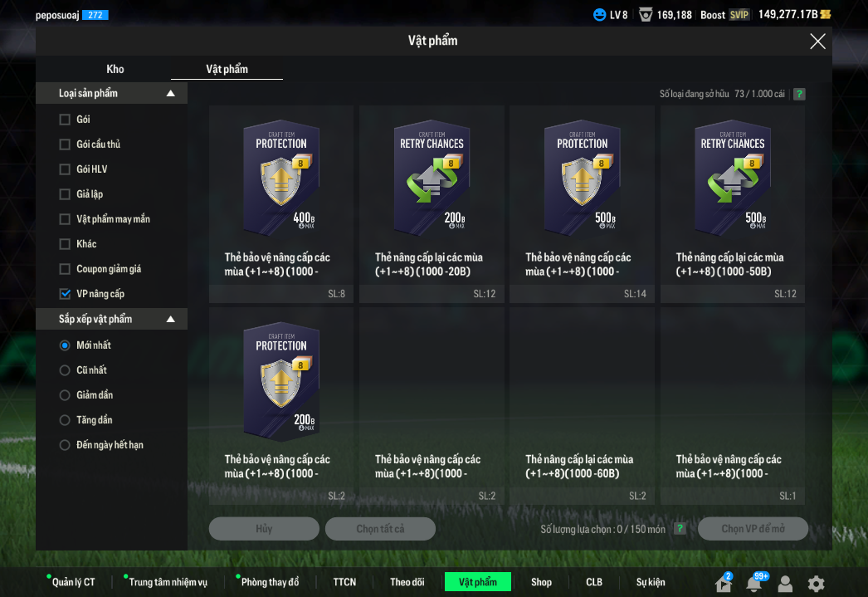Screen dimensions: 868x597
Task: Click the Chọn VP để mở button
Action: (753, 529)
